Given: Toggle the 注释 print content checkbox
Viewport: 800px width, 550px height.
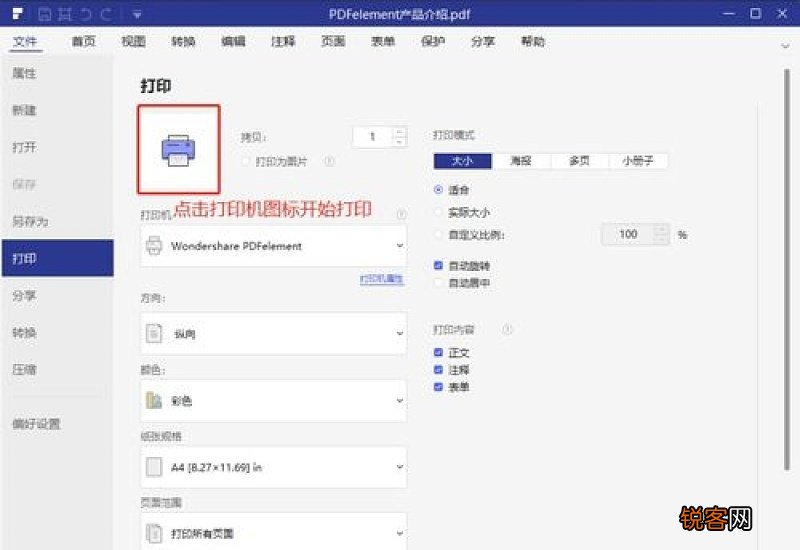Looking at the screenshot, I should (438, 369).
